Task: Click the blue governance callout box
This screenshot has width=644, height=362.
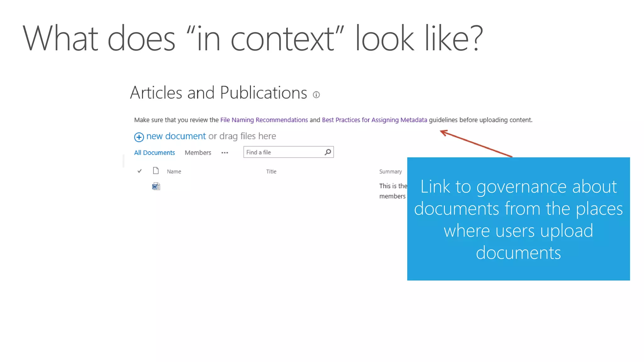Action: (x=518, y=219)
